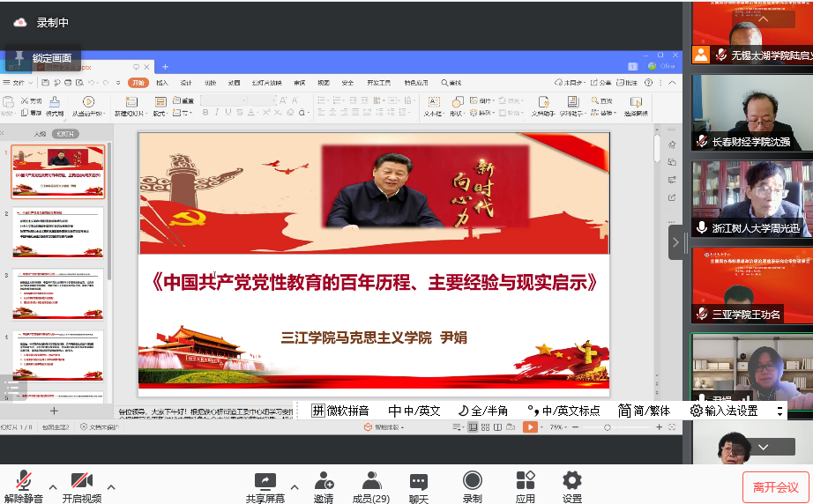Start screen sharing with 共享屏幕
813x504 pixels.
click(x=265, y=485)
